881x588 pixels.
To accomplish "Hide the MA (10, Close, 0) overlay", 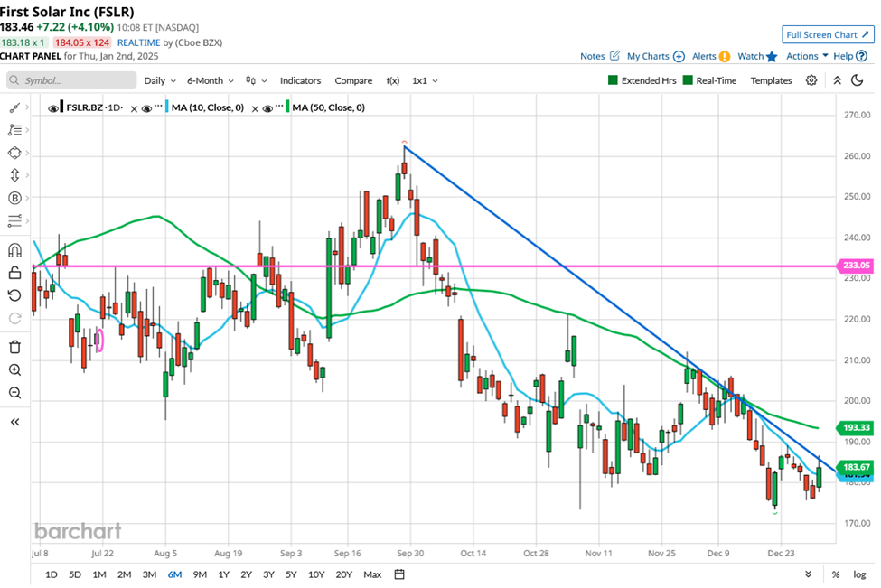I will [145, 107].
